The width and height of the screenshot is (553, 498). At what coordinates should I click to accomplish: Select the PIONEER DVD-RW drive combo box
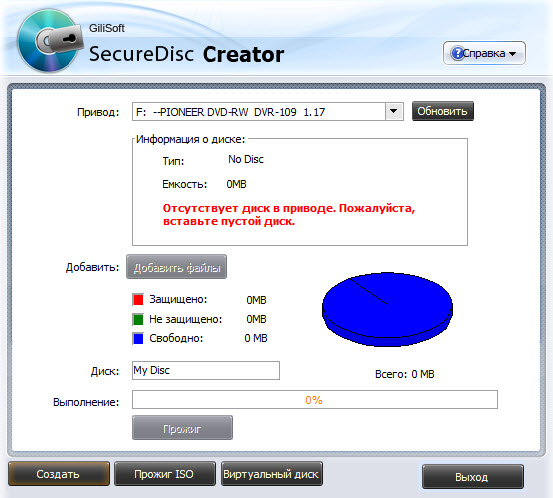(x=268, y=112)
